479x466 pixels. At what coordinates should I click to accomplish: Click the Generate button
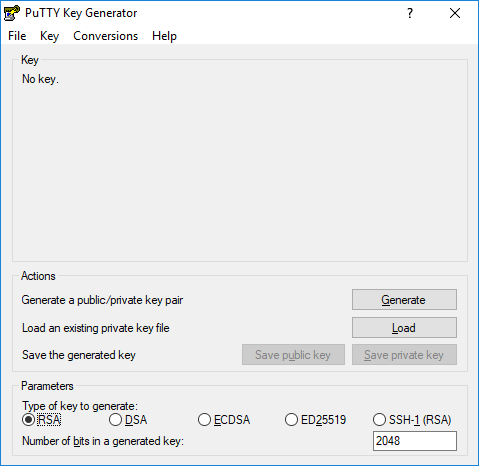click(404, 300)
